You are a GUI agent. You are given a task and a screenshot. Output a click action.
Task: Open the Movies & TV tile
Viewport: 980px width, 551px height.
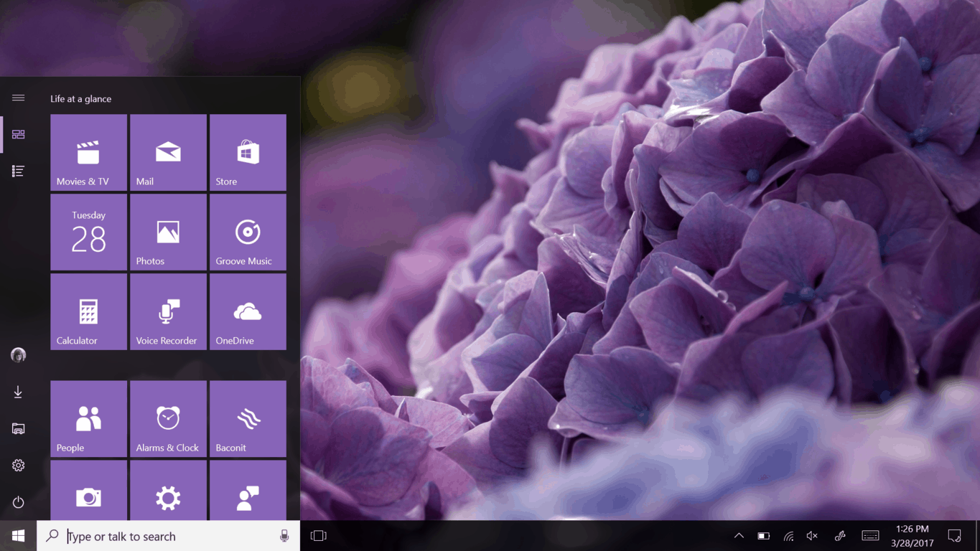[x=89, y=152]
